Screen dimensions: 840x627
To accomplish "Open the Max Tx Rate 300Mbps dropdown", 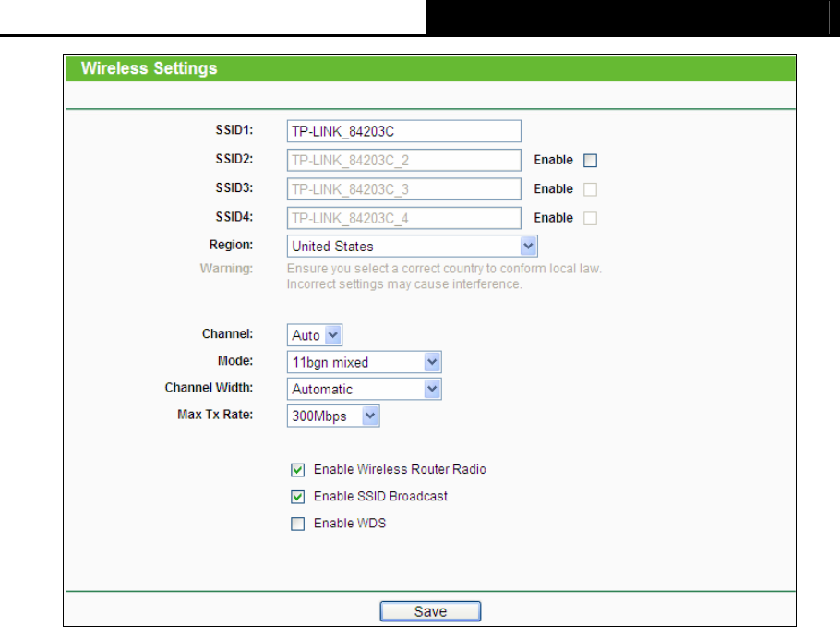I will [333, 416].
